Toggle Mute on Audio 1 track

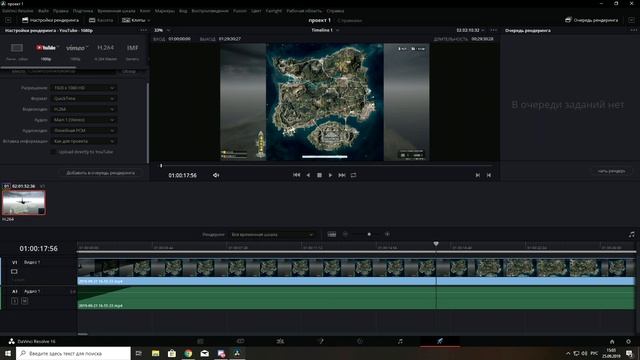[x=24, y=301]
